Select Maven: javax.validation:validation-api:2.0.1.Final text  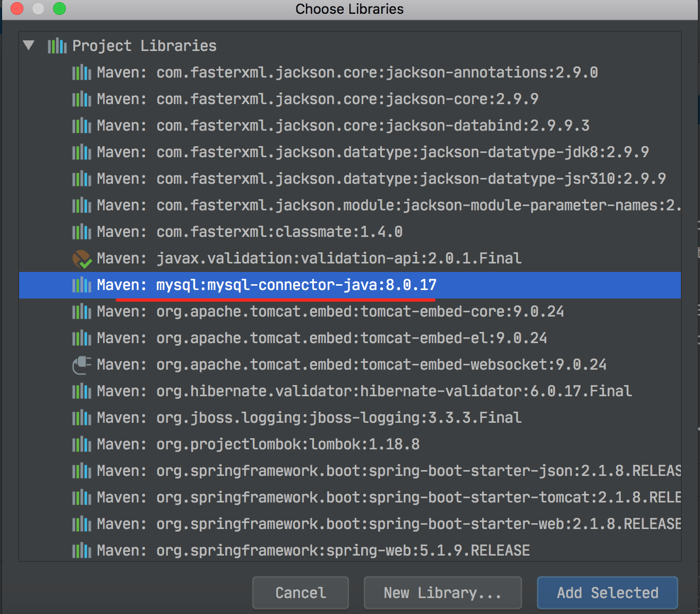coord(309,258)
